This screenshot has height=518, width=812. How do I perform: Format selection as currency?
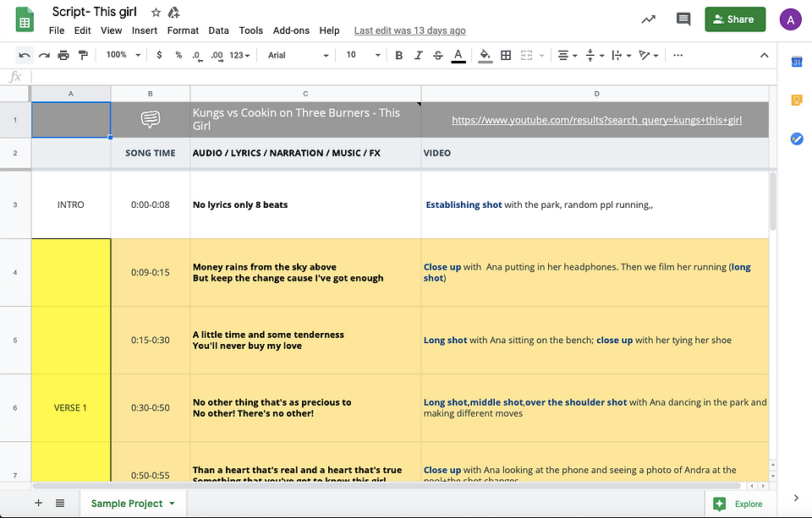click(x=159, y=55)
